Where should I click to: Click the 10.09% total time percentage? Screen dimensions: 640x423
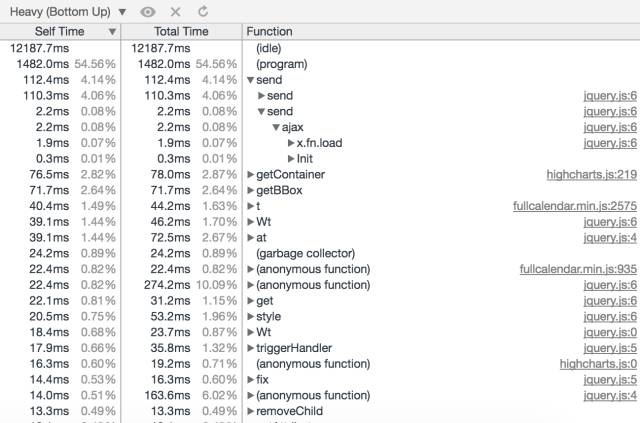216,285
